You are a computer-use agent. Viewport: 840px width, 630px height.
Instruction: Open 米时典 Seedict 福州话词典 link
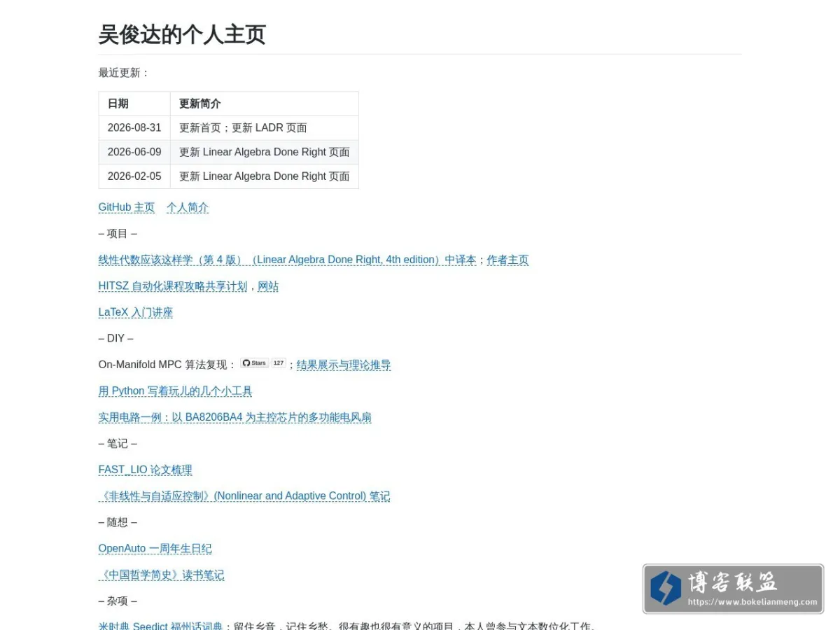[160, 626]
